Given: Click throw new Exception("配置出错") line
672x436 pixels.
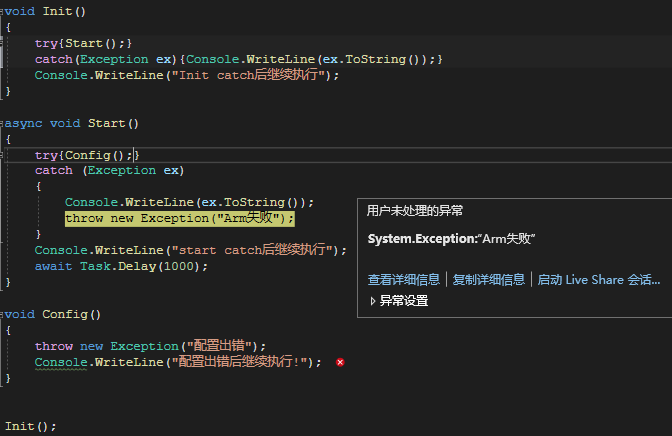Looking at the screenshot, I should point(150,346).
